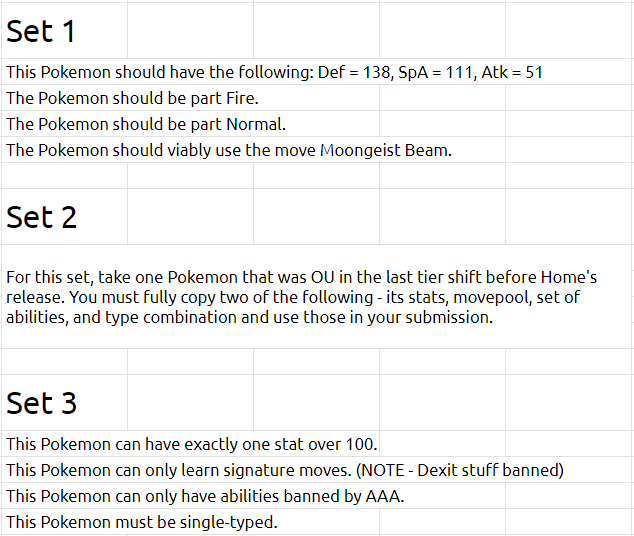Click the empty cell right of Set 1

click(x=190, y=31)
